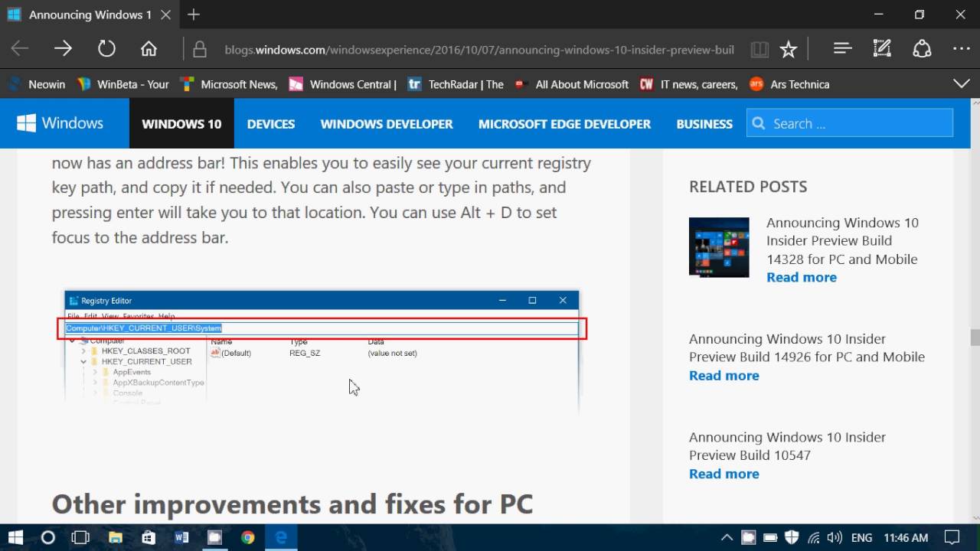980x551 pixels.
Task: Open IT news, careers favorite
Action: [x=688, y=84]
